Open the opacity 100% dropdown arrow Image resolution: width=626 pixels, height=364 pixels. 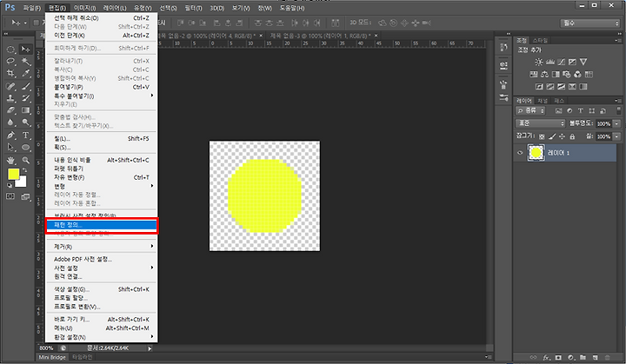616,123
